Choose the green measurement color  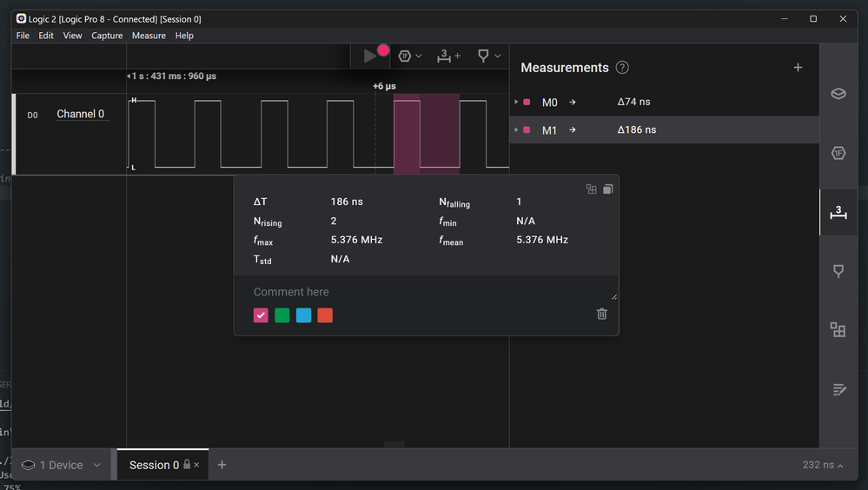(x=282, y=315)
